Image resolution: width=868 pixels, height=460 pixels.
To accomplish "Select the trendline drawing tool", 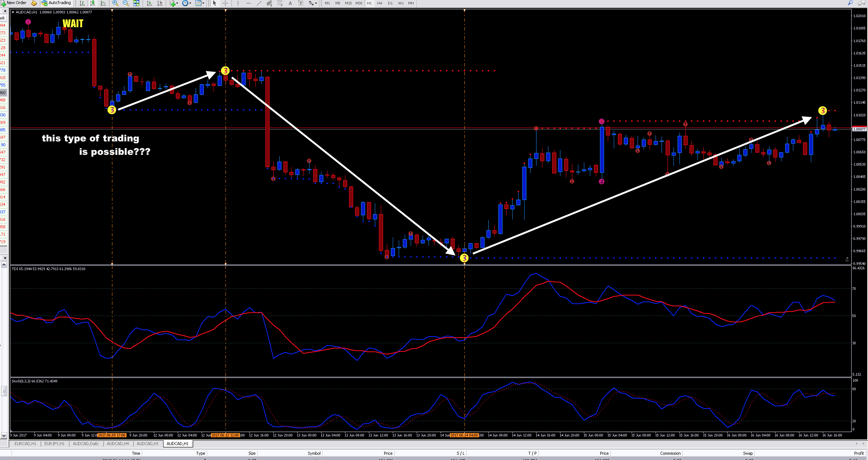I will (259, 3).
